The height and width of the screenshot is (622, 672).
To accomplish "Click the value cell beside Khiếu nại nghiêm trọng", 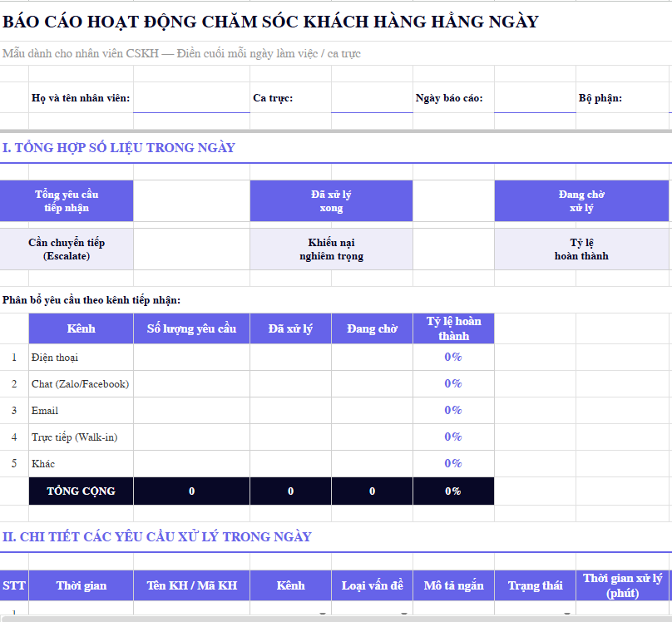I will tap(453, 249).
